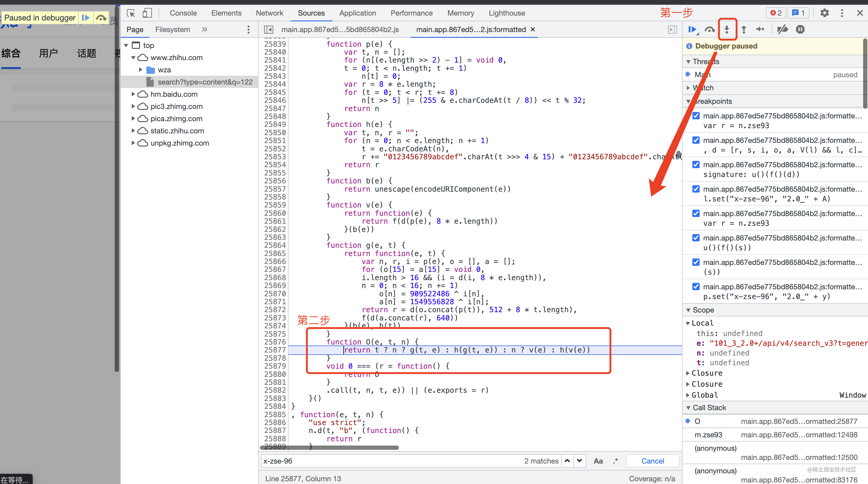Click the 话题 tab on webpage
The height and width of the screenshot is (484, 868).
(x=87, y=53)
